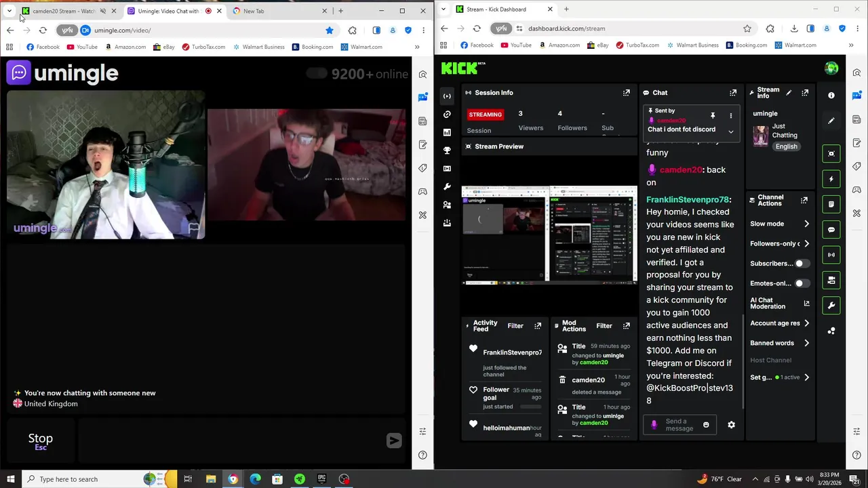Click the chat panel scrollbar

pyautogui.click(x=745, y=363)
